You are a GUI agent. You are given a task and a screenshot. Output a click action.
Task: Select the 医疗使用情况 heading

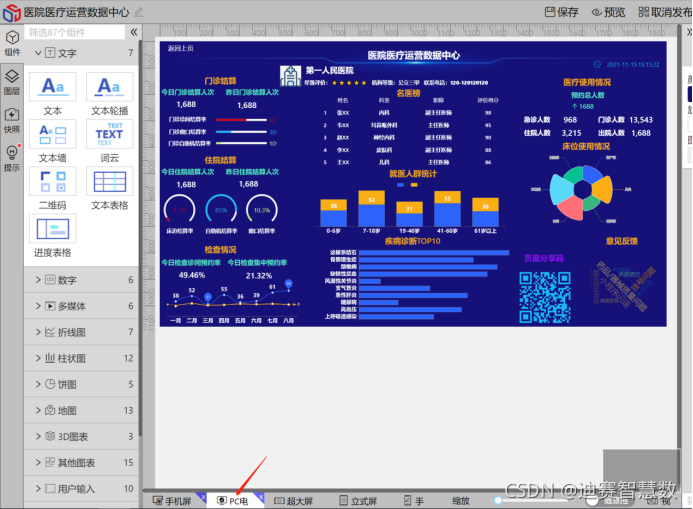pos(587,82)
